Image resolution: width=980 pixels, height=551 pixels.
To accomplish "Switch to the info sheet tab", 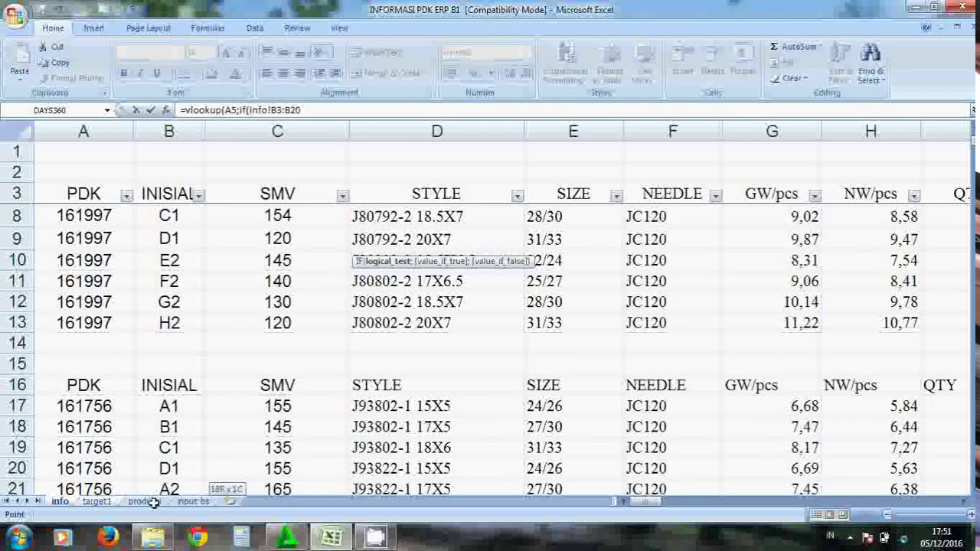I will (x=60, y=501).
